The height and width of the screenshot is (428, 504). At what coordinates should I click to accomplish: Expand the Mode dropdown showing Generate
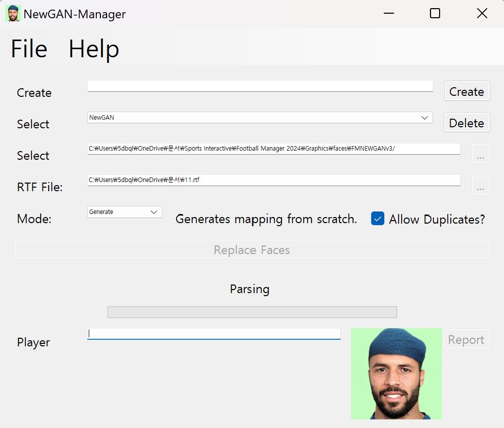pos(125,212)
